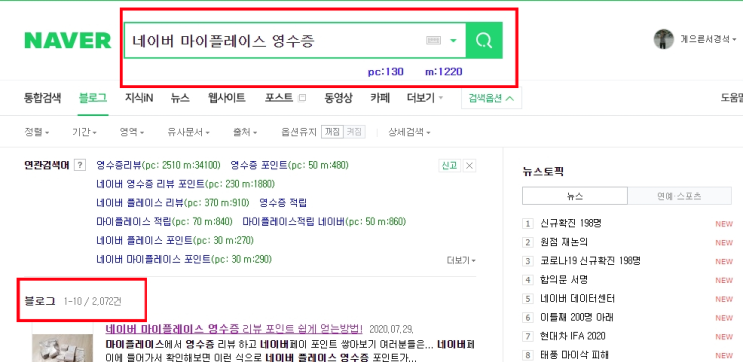Switch to the 지식iN tab
The height and width of the screenshot is (362, 743).
pos(139,98)
